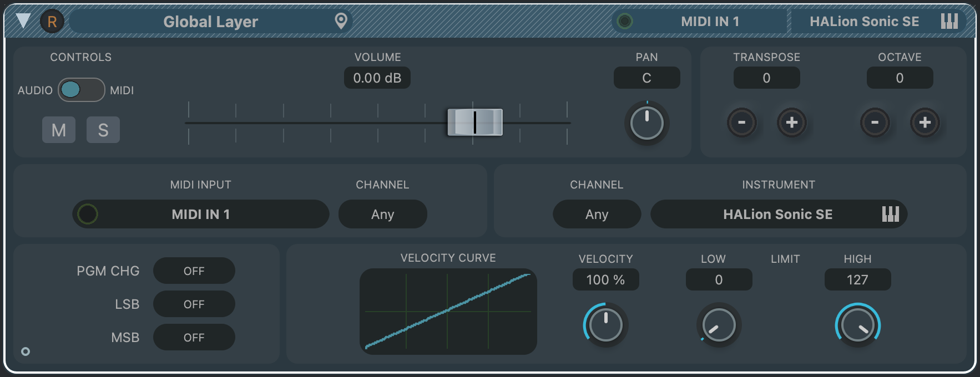Click the location pin icon in header
Screen dimensions: 980x377
(341, 21)
